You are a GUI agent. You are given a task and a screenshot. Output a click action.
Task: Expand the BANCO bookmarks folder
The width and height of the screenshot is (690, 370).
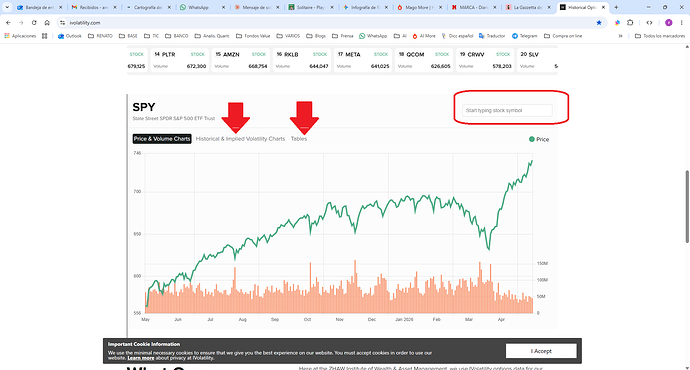(176, 36)
